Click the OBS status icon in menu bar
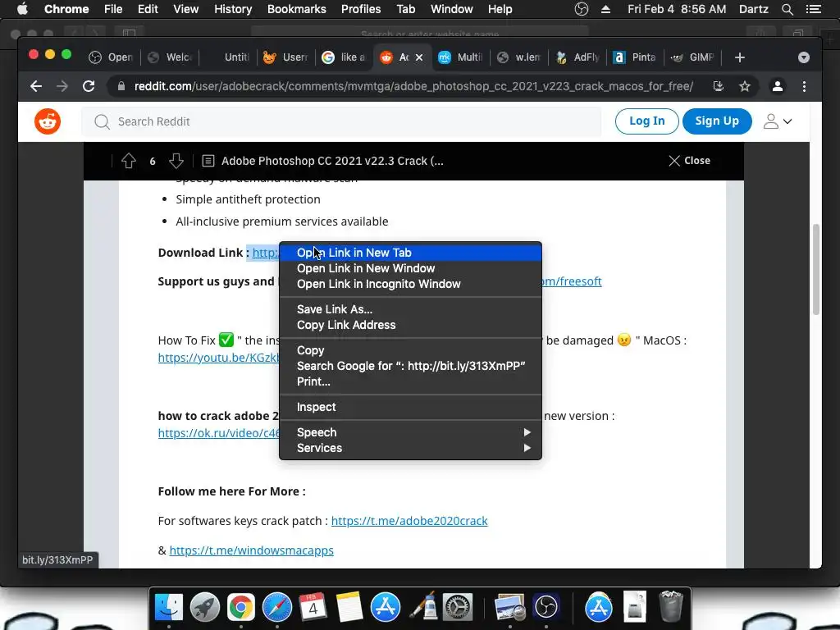 click(x=582, y=9)
